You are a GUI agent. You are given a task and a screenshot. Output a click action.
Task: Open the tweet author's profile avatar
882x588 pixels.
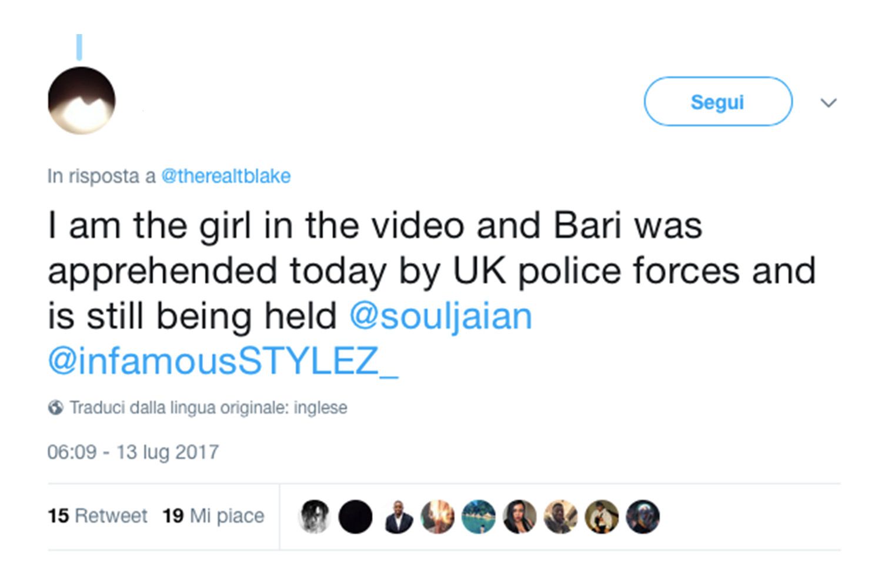click(x=81, y=101)
